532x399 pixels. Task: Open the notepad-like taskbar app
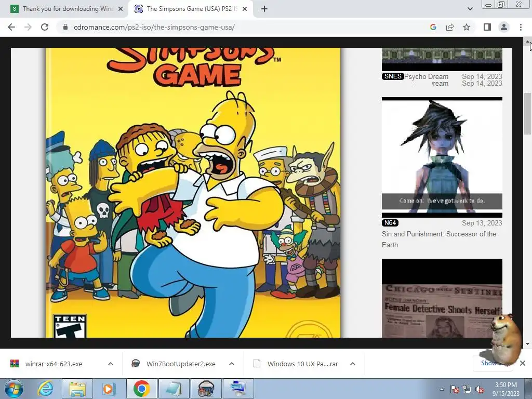pos(174,389)
